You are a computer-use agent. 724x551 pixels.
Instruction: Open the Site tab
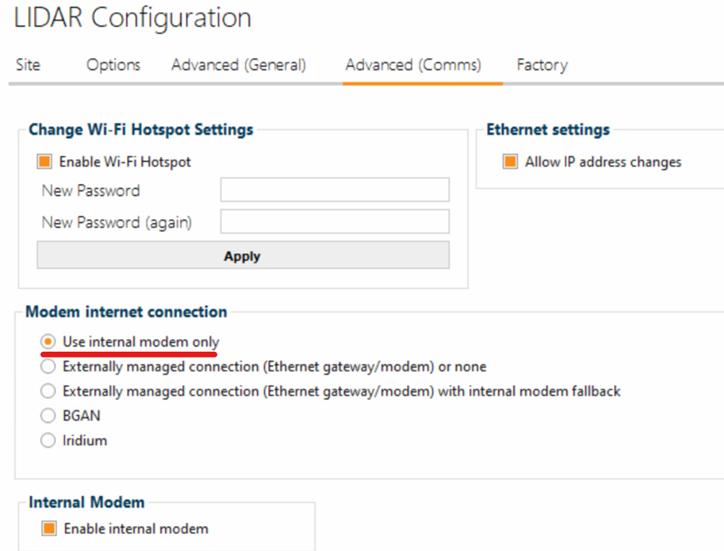(x=28, y=65)
